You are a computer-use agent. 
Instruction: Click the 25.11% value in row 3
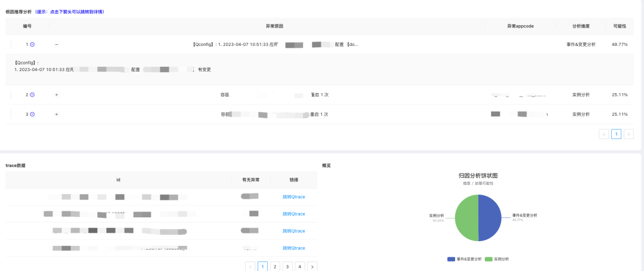pyautogui.click(x=620, y=115)
